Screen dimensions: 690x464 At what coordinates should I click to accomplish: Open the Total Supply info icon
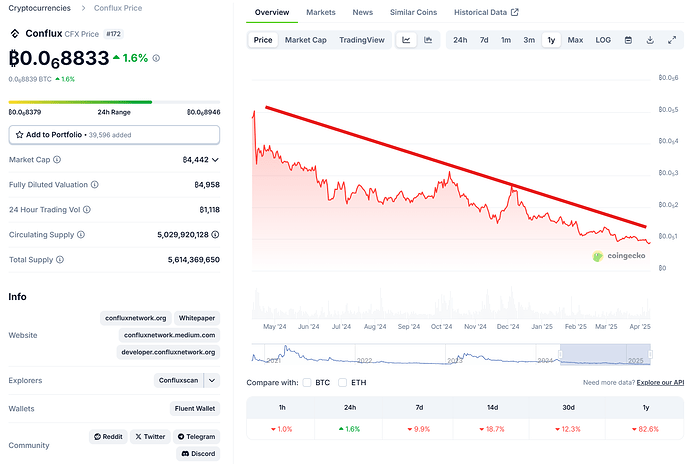[60, 260]
